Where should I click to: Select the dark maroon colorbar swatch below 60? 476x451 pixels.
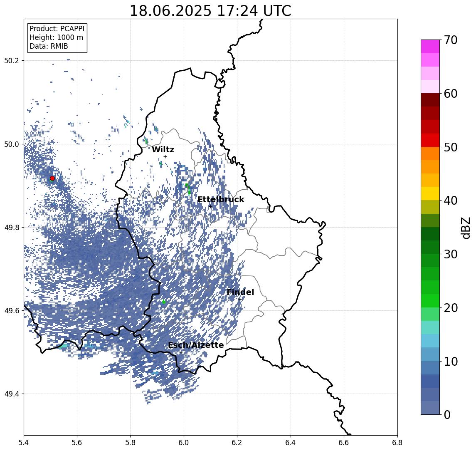[430, 100]
